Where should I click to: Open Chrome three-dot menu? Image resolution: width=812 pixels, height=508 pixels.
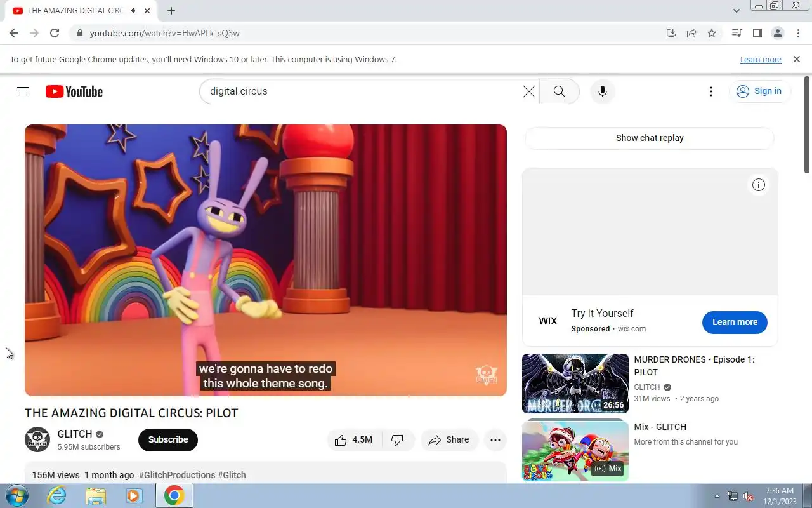797,33
